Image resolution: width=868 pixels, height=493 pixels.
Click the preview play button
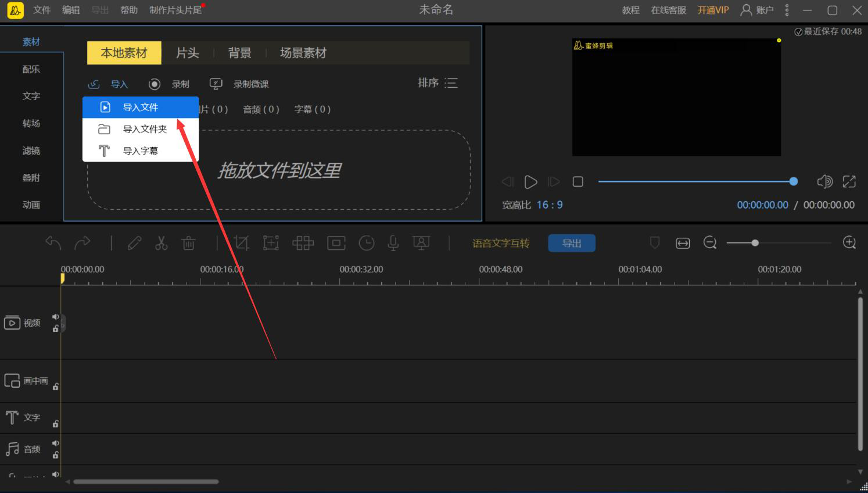coord(530,182)
